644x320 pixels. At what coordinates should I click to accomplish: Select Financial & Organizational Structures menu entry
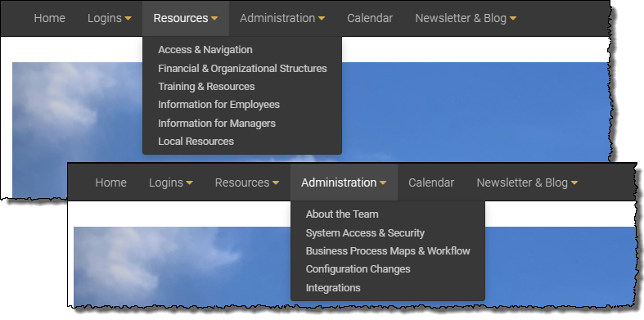tap(242, 68)
